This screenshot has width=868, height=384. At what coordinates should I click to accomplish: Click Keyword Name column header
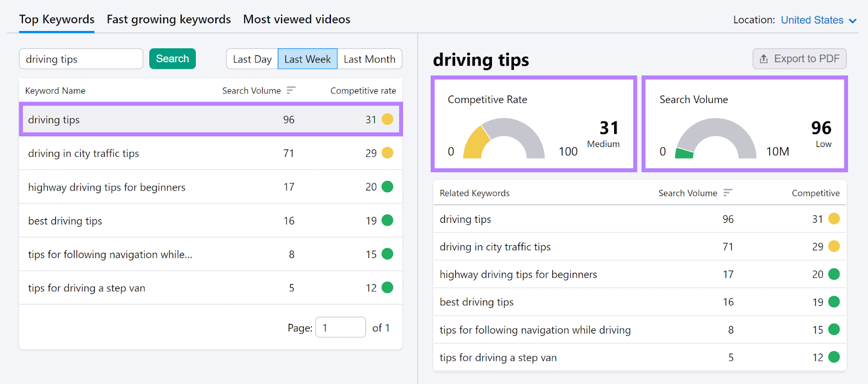coord(55,91)
